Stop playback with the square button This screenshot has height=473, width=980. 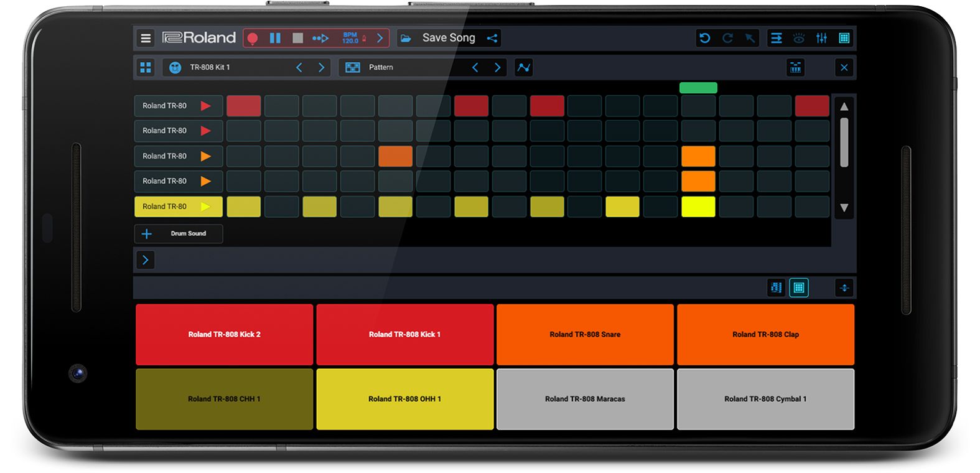pos(298,39)
